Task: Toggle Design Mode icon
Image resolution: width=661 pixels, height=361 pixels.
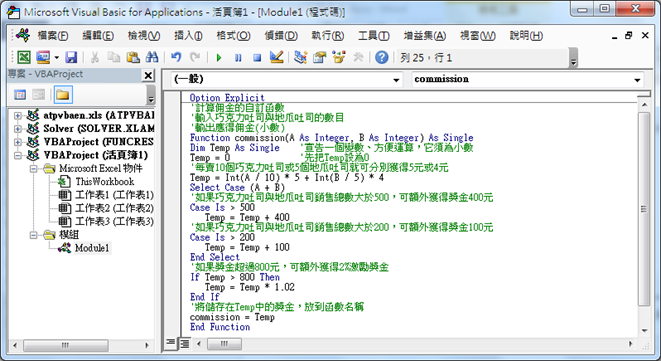Action: pos(277,57)
